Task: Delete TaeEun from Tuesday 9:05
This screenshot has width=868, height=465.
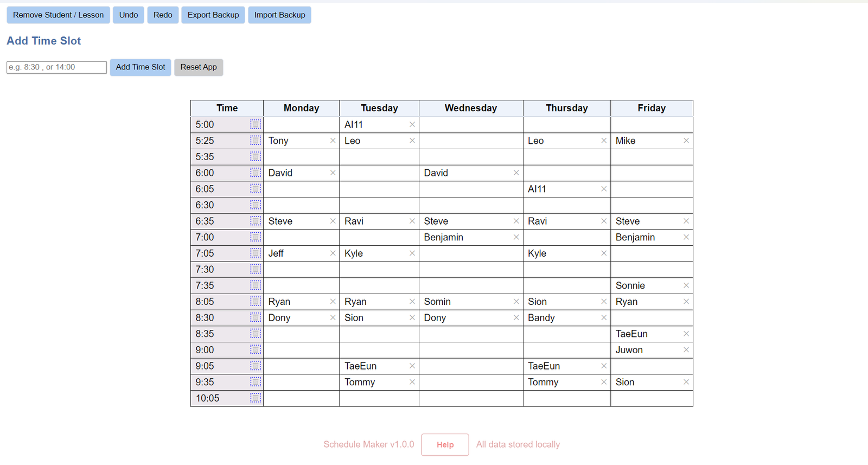Action: tap(412, 366)
